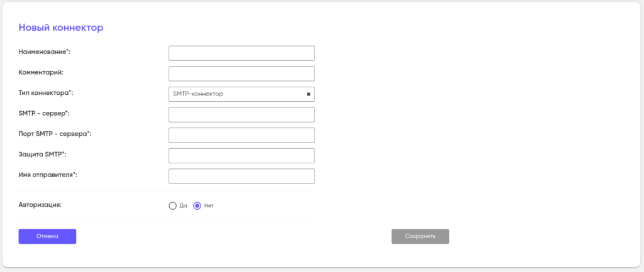This screenshot has height=272, width=644.
Task: Click the Порт SMTP - сервера label
Action: click(55, 134)
